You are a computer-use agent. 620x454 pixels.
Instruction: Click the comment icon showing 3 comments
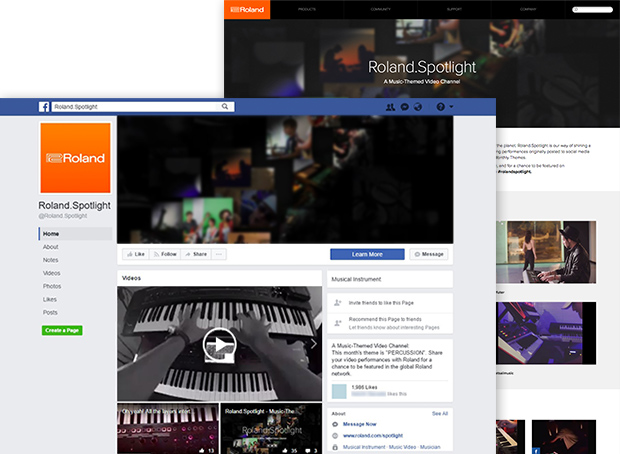(308, 450)
